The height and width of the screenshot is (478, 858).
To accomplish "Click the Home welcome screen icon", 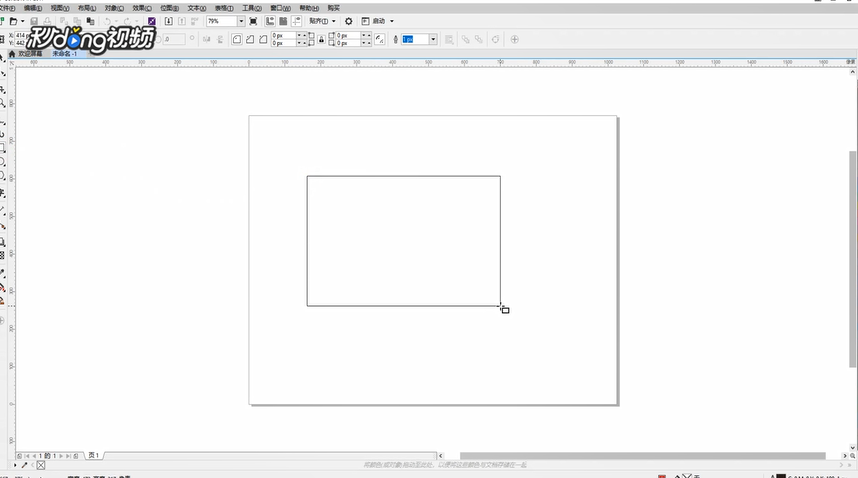I will (x=11, y=54).
